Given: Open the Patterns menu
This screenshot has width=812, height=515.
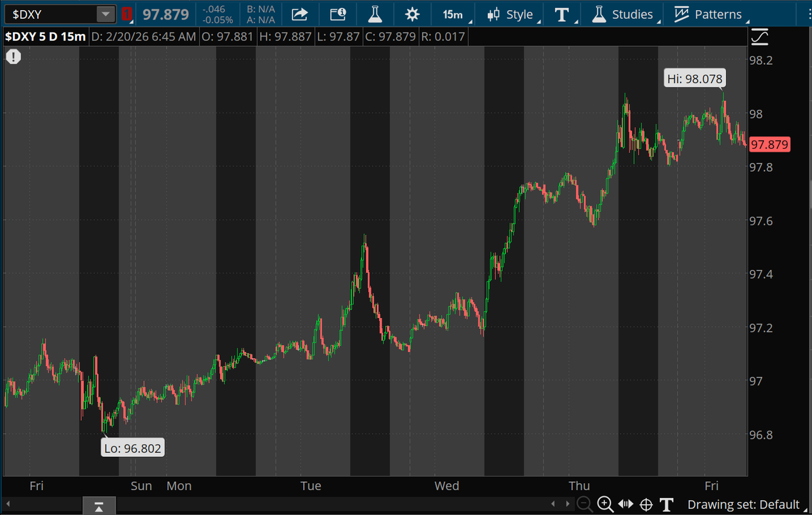Looking at the screenshot, I should point(708,14).
